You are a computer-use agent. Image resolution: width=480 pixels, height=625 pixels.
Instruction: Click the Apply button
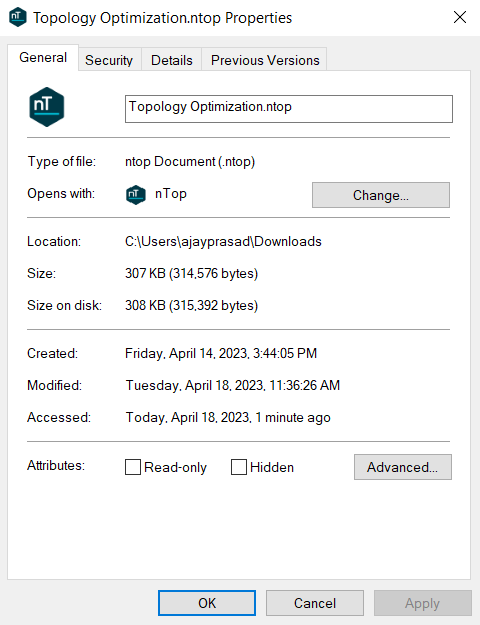[423, 603]
